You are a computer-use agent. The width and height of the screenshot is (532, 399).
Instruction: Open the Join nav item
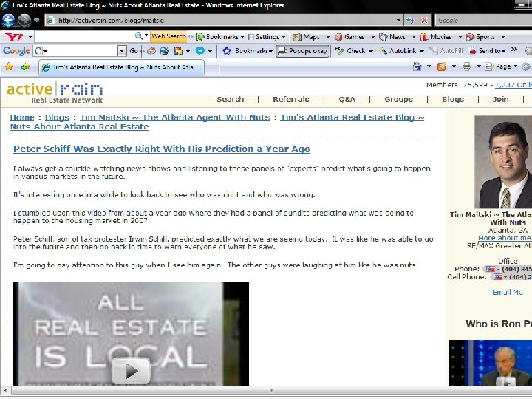(x=501, y=100)
